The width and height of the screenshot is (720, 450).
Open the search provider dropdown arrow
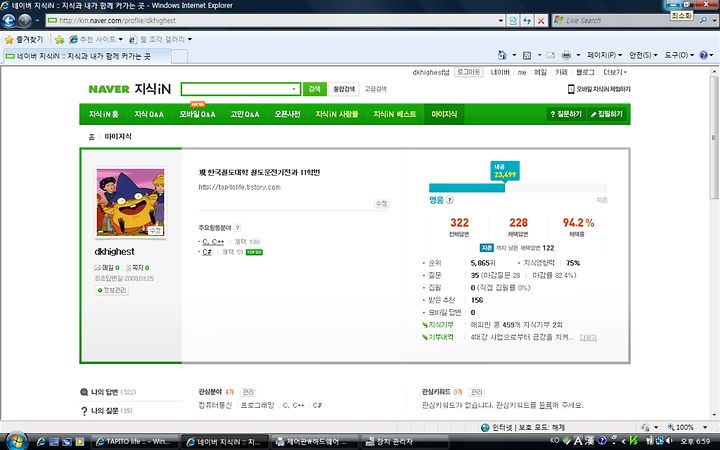pos(714,21)
